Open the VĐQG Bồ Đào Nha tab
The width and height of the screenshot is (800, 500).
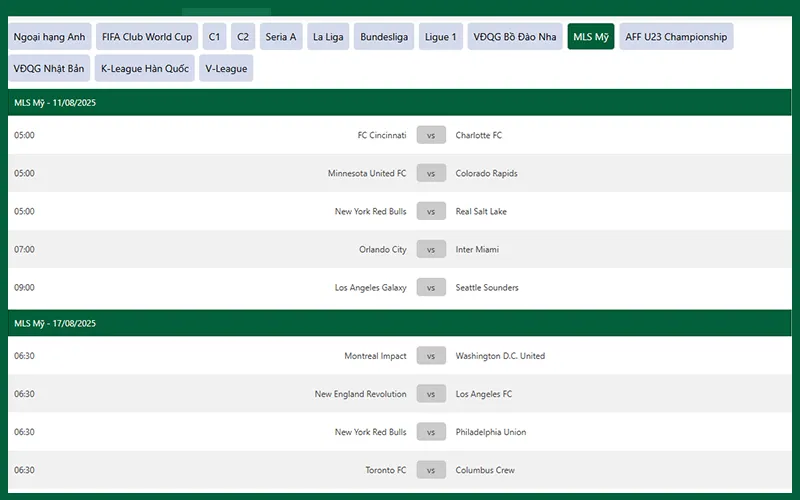pos(515,37)
